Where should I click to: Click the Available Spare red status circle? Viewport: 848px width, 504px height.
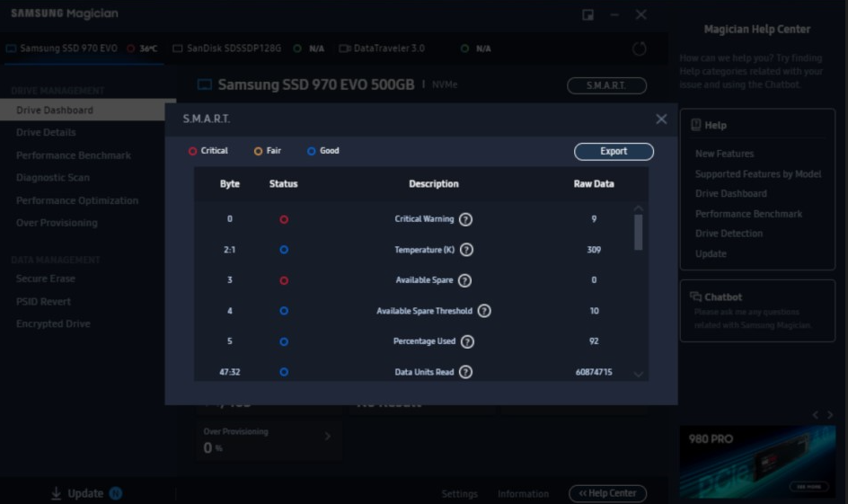click(x=284, y=280)
